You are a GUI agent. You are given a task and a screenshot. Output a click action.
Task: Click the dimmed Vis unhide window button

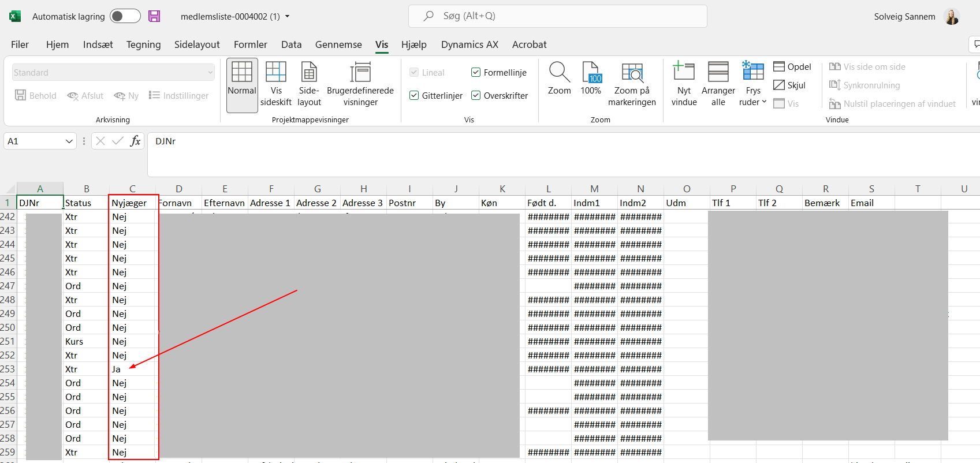coord(786,104)
